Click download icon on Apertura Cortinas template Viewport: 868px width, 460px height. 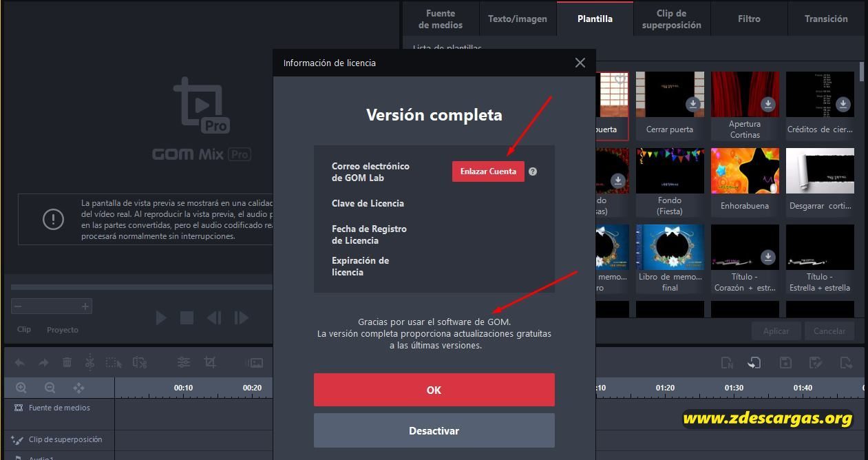768,104
